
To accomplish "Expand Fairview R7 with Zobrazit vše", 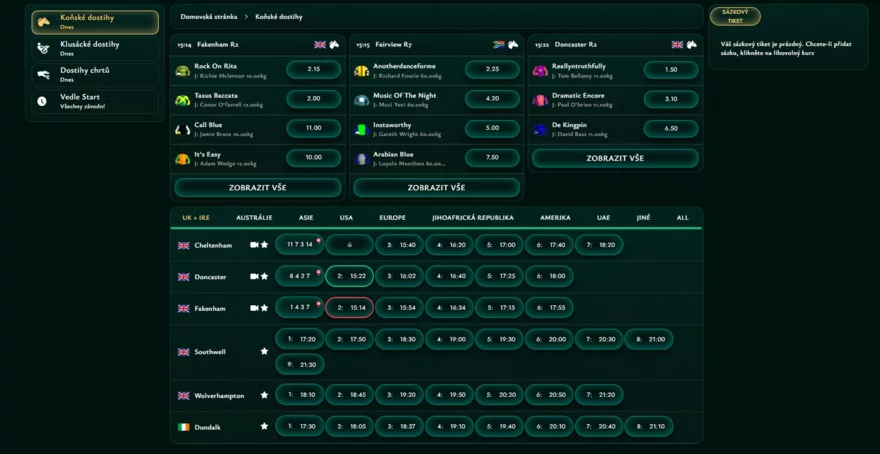I will point(436,187).
